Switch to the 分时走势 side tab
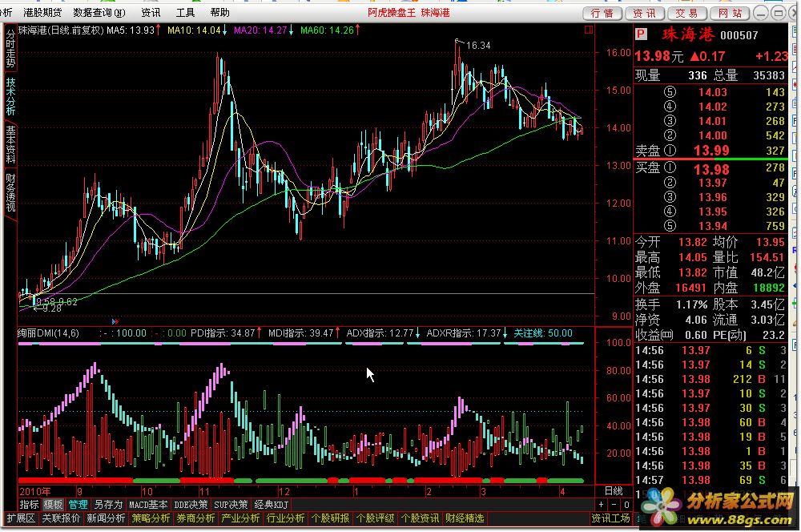The width and height of the screenshot is (801, 532). (10, 49)
